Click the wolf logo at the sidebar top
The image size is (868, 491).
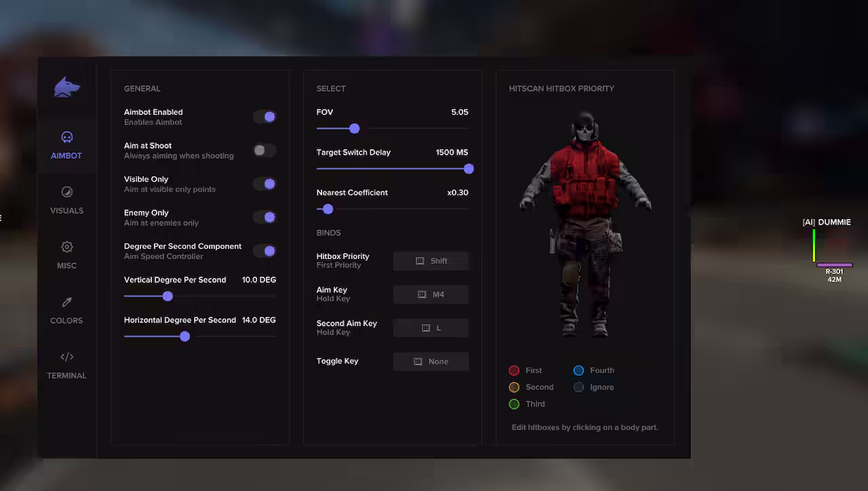pyautogui.click(x=66, y=86)
